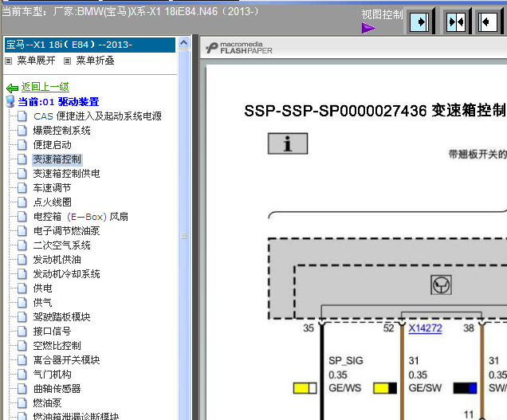Click page icon beside 燃油泵

click(22, 402)
